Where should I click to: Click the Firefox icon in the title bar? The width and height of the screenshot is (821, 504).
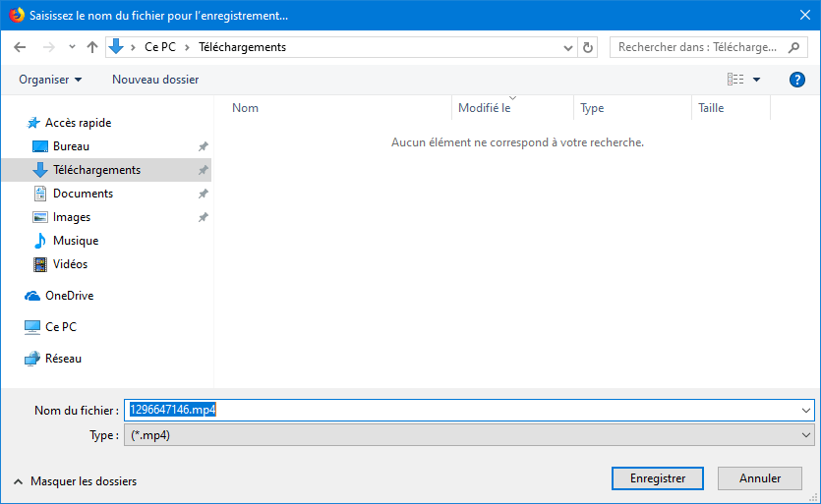point(17,15)
